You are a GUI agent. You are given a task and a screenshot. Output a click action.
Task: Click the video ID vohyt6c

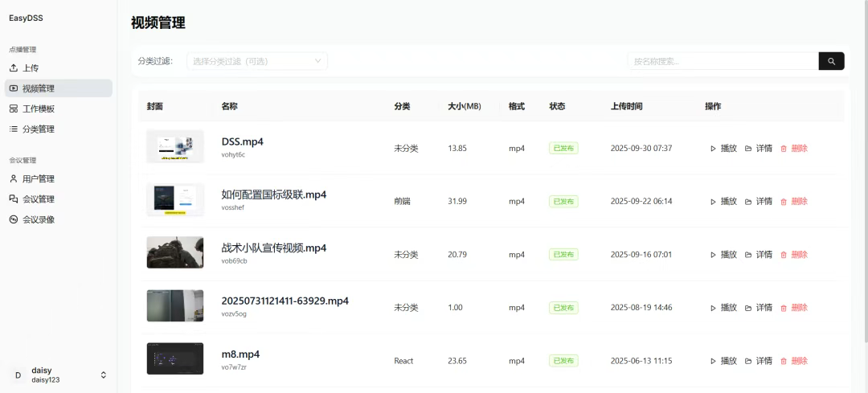pyautogui.click(x=233, y=154)
